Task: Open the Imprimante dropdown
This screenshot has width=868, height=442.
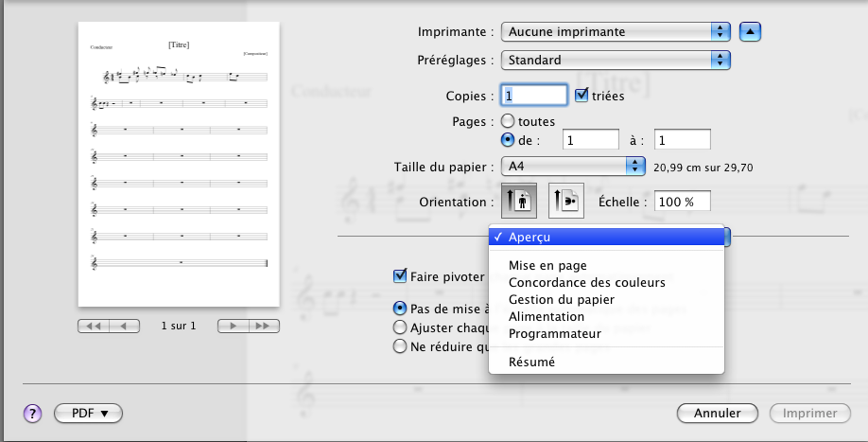Action: point(616,31)
